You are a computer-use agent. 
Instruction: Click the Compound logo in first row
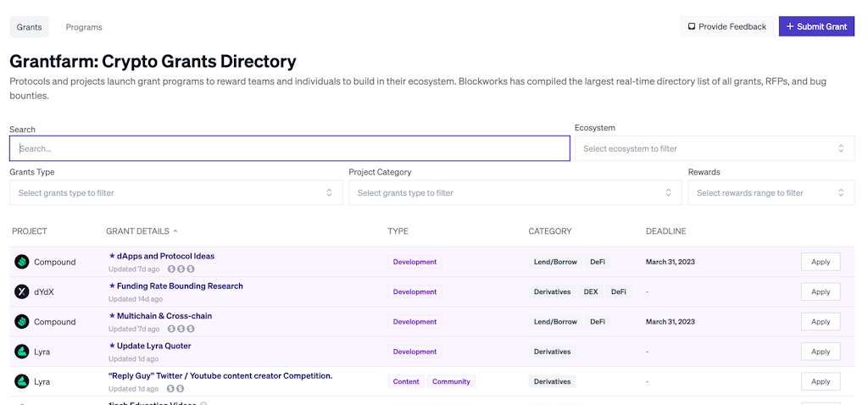click(22, 262)
